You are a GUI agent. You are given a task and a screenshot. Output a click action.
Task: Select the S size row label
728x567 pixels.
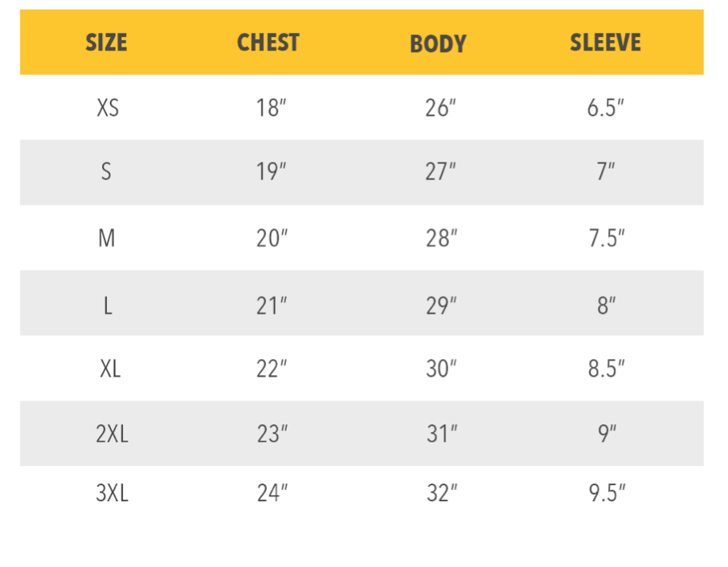click(106, 172)
